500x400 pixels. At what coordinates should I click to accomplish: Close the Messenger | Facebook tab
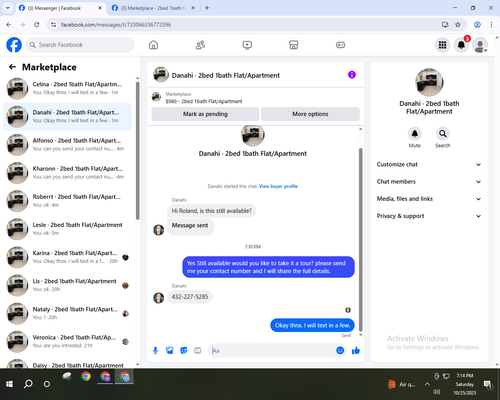tap(100, 8)
